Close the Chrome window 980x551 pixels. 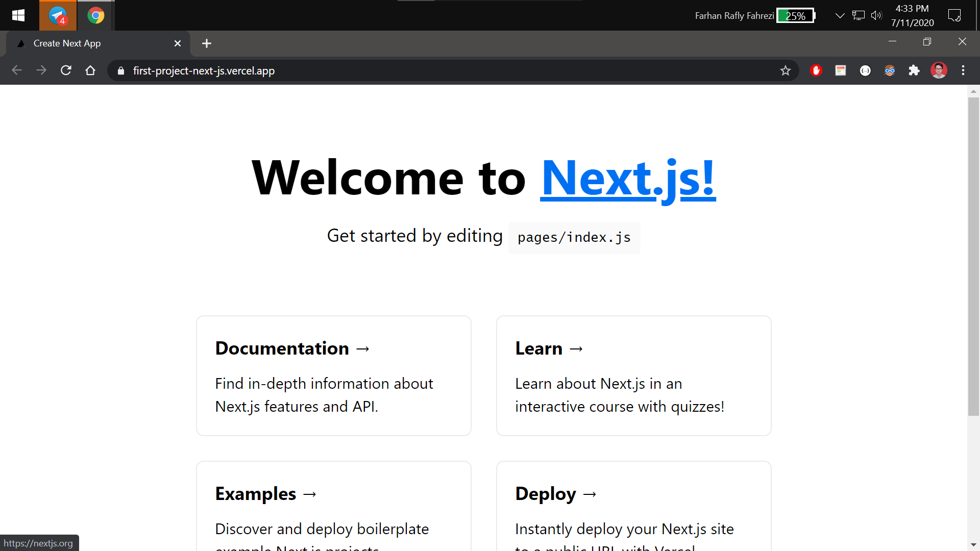(x=962, y=41)
